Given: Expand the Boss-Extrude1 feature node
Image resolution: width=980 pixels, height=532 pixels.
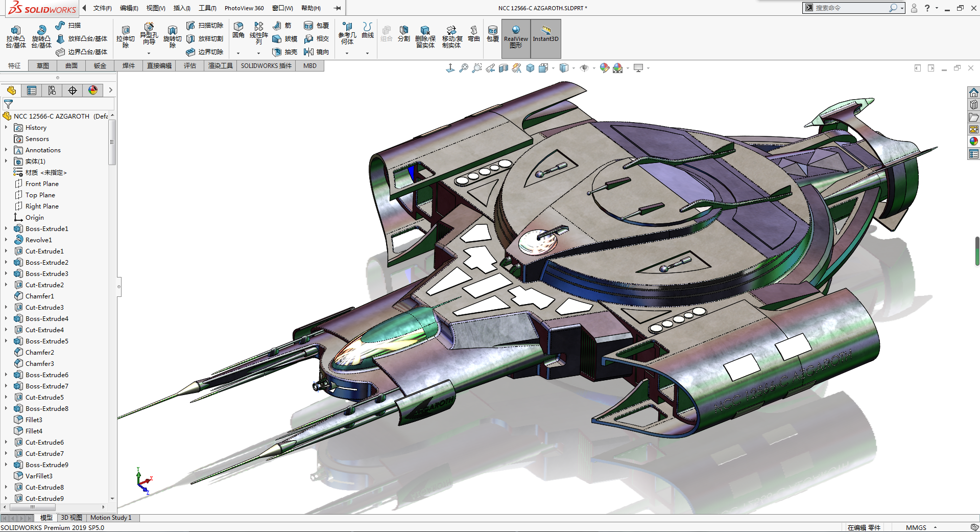Looking at the screenshot, I should tap(6, 229).
